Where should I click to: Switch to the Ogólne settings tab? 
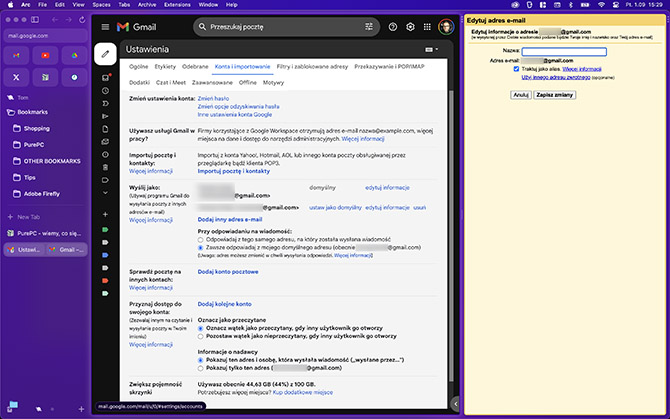[138, 67]
